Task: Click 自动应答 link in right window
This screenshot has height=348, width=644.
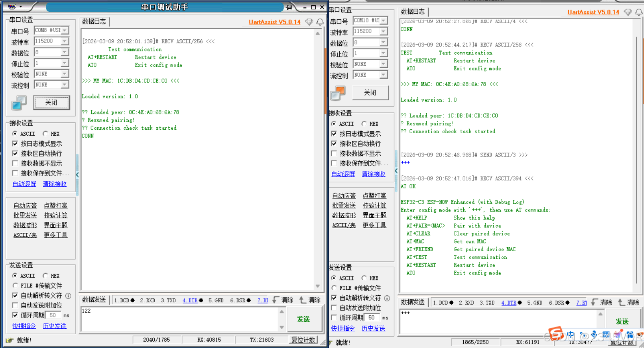Action: (x=344, y=195)
